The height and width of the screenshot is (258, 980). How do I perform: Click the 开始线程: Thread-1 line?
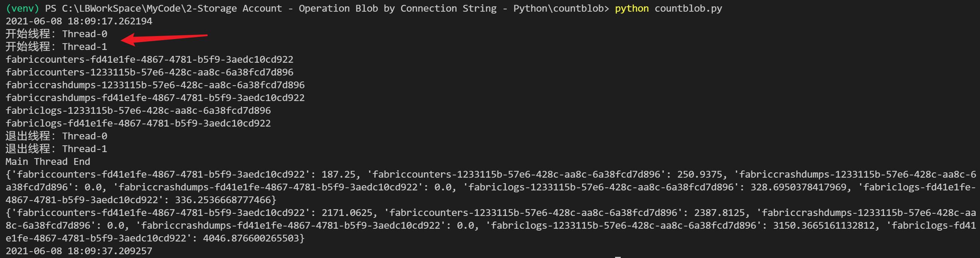tap(56, 47)
